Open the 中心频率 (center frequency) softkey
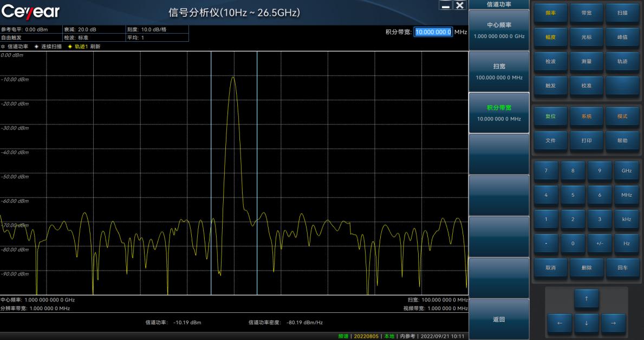This screenshot has height=340, width=644. [x=499, y=30]
